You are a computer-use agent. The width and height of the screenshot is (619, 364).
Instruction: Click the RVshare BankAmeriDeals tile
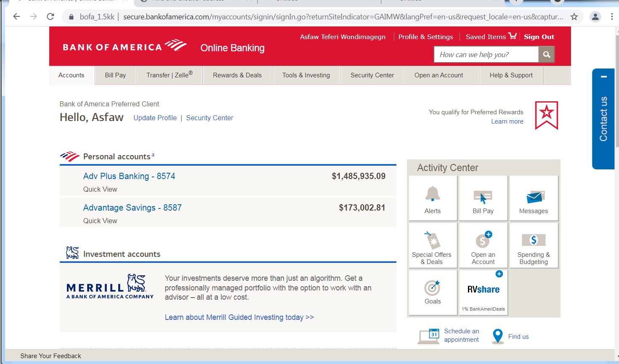(x=483, y=293)
